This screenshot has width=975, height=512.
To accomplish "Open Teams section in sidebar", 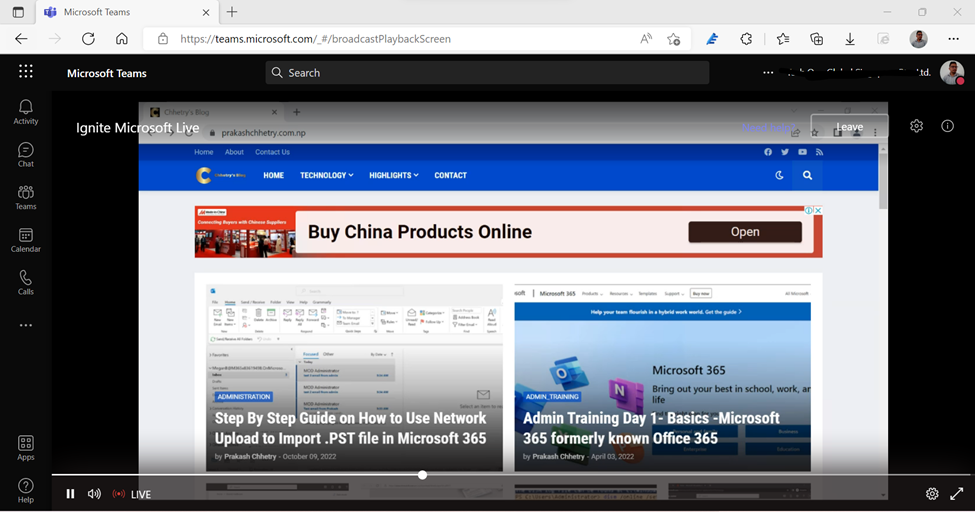I will tap(25, 198).
